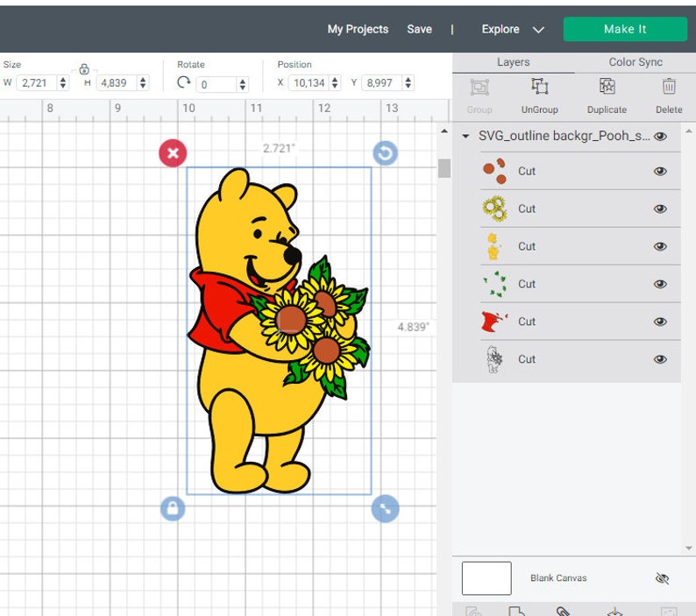The height and width of the screenshot is (616, 696).
Task: Click the Pooh image on the canvas
Action: point(279,330)
